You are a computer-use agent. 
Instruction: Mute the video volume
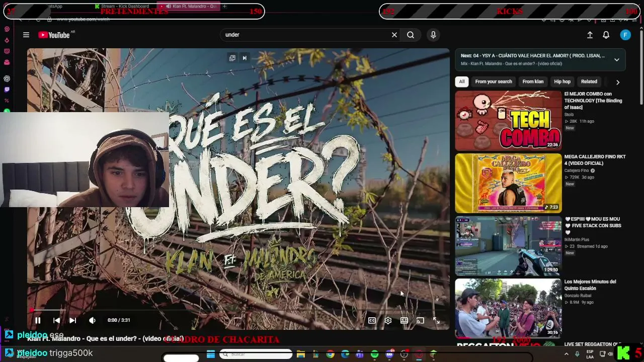pyautogui.click(x=92, y=320)
